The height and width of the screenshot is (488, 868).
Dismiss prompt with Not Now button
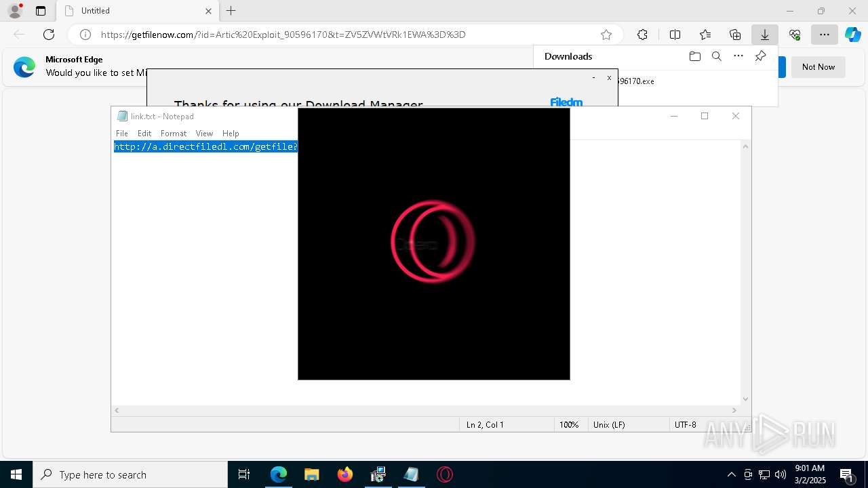818,66
